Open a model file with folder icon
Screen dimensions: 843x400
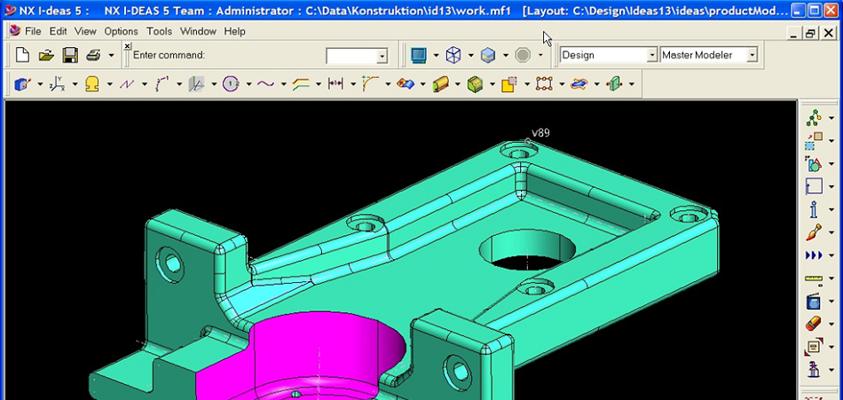point(46,55)
